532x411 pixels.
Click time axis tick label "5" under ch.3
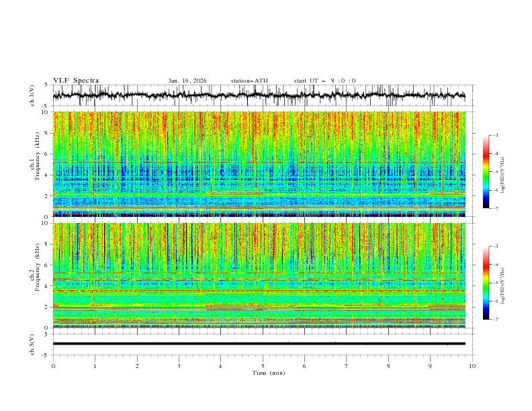point(263,366)
